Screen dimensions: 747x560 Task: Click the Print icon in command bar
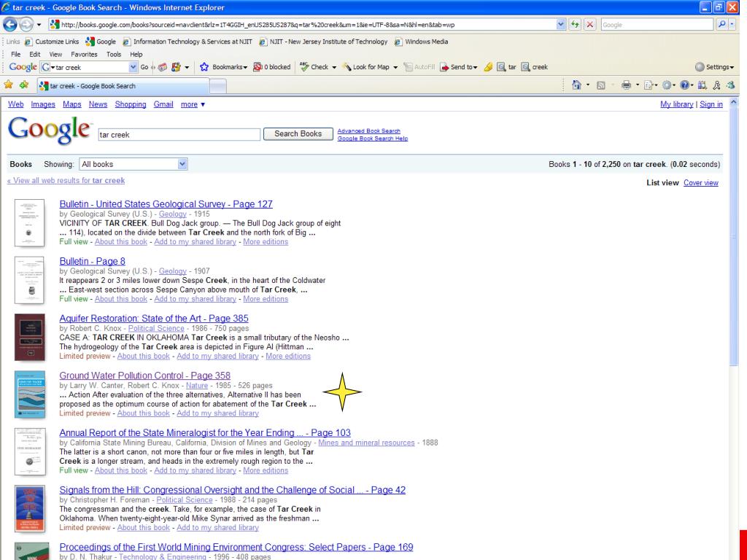pyautogui.click(x=626, y=85)
